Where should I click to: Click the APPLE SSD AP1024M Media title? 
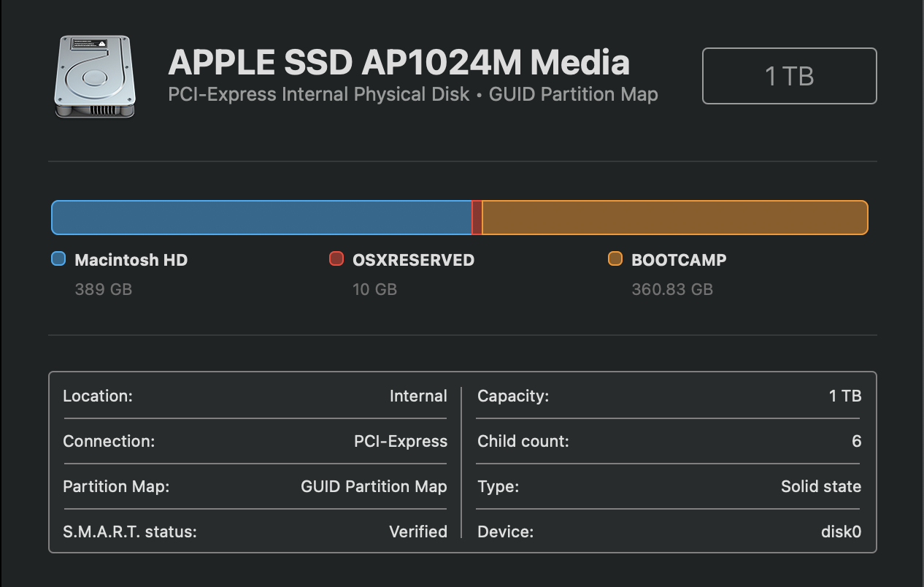click(399, 63)
